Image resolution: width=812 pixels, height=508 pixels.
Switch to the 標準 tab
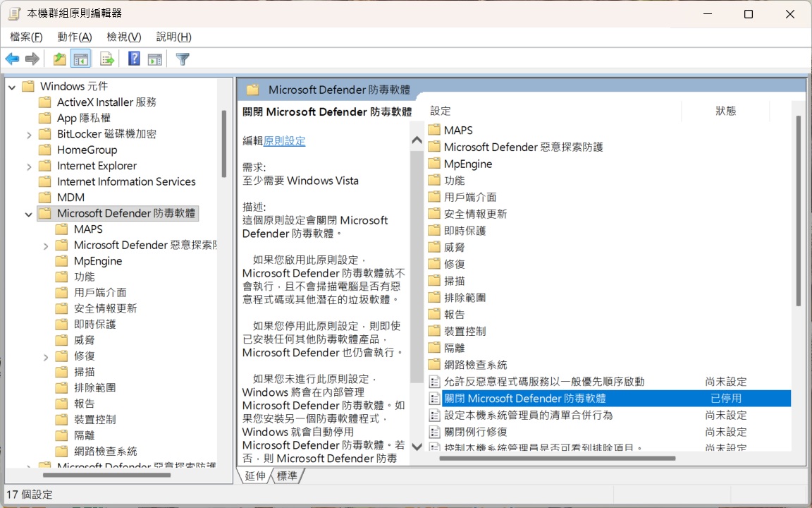click(288, 476)
